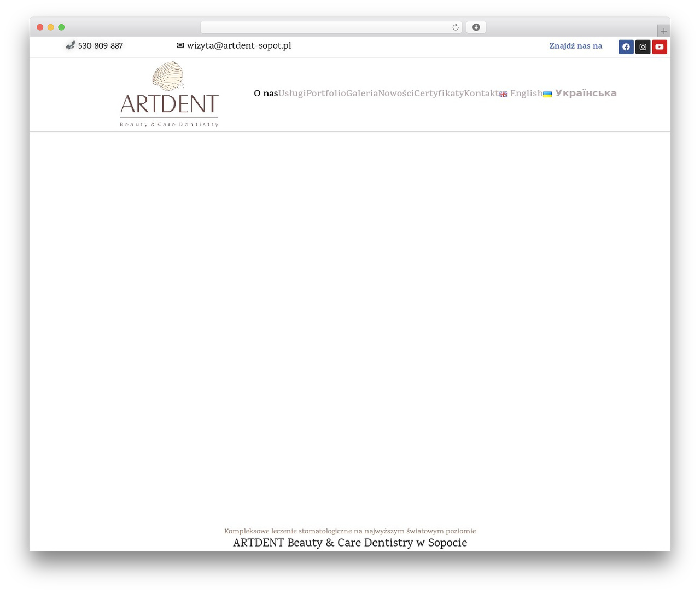Screen dimensions: 700x593
Task: Click the Kompleksowe leczenie stomatologiczne tagline
Action: pos(350,531)
